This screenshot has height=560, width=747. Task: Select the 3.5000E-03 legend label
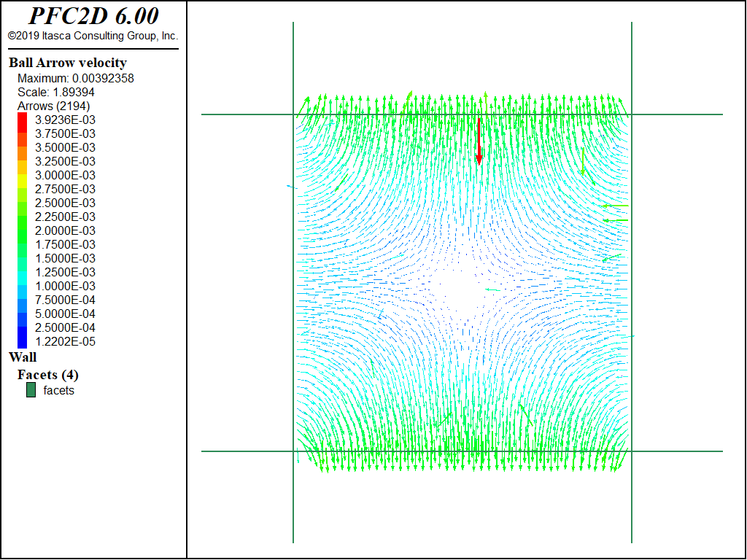pyautogui.click(x=65, y=147)
